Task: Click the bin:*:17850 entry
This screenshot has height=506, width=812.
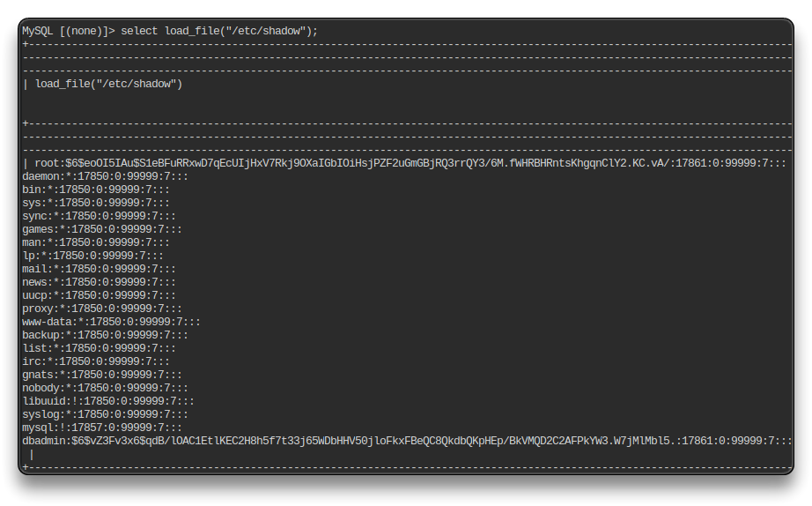Action: [x=96, y=190]
